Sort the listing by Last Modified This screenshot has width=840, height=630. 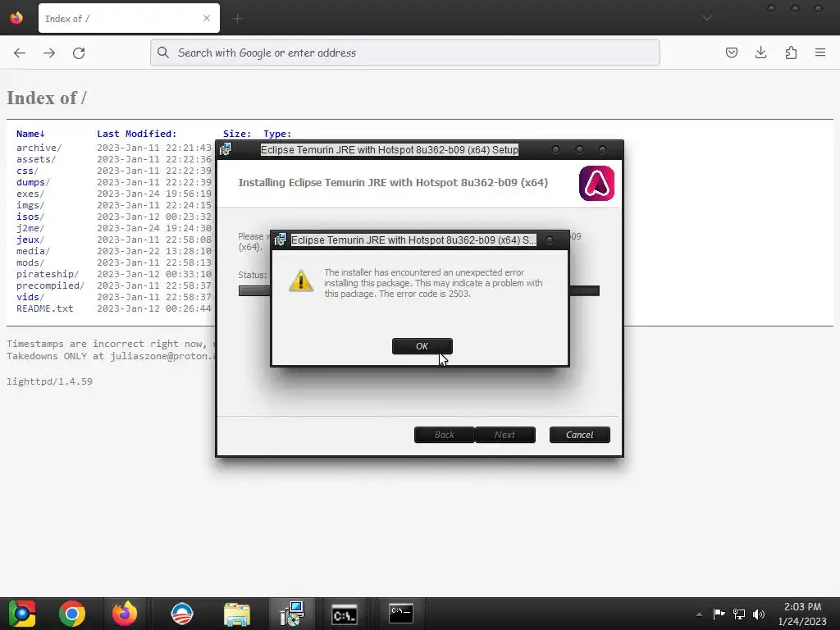[137, 134]
